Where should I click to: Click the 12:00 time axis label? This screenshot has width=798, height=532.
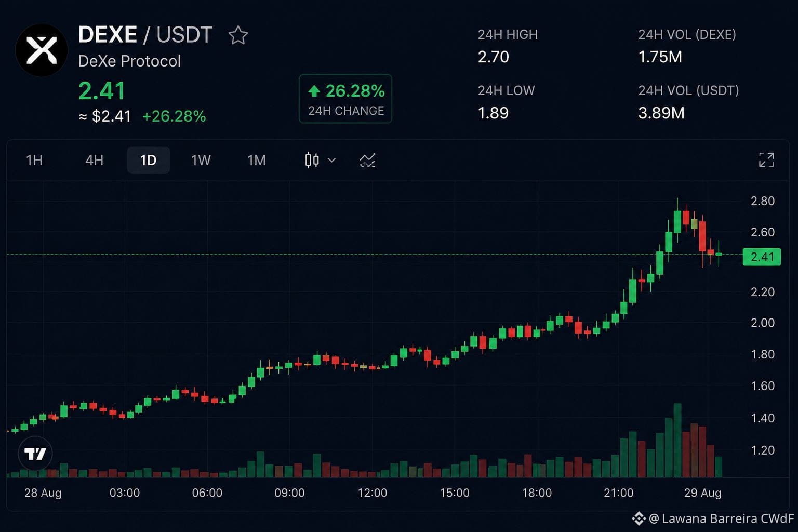pyautogui.click(x=373, y=493)
